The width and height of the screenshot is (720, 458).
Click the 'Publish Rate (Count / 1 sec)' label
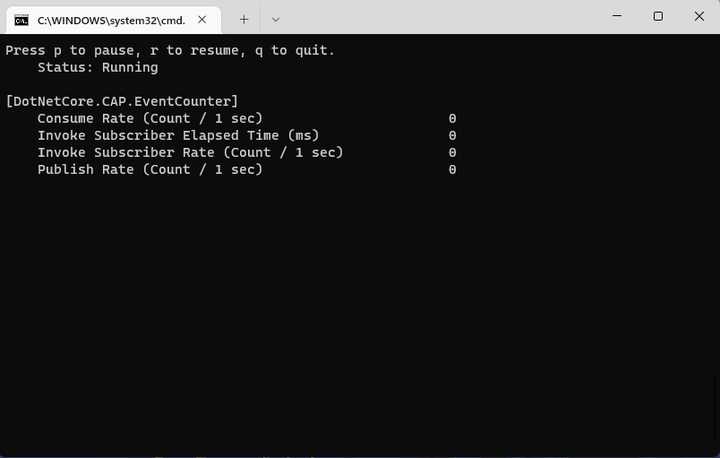(150, 169)
